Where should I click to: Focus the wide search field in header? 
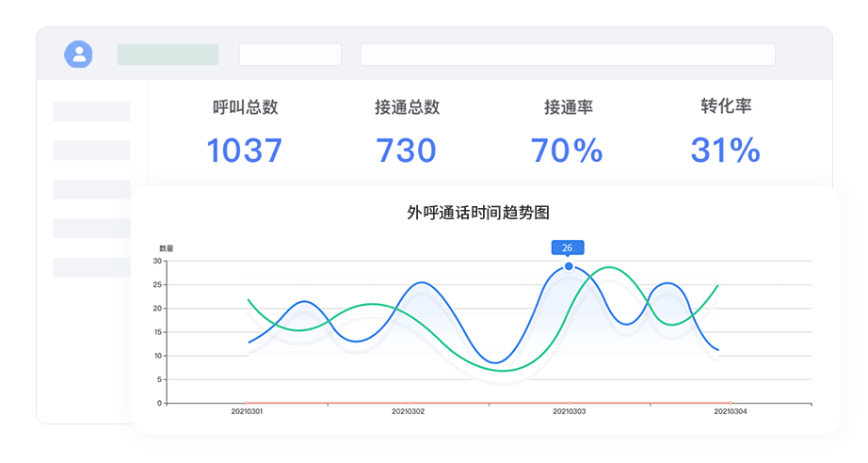(x=568, y=55)
